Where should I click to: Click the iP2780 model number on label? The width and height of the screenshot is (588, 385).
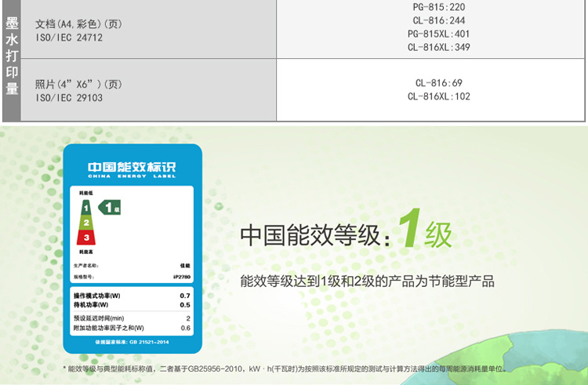182,277
